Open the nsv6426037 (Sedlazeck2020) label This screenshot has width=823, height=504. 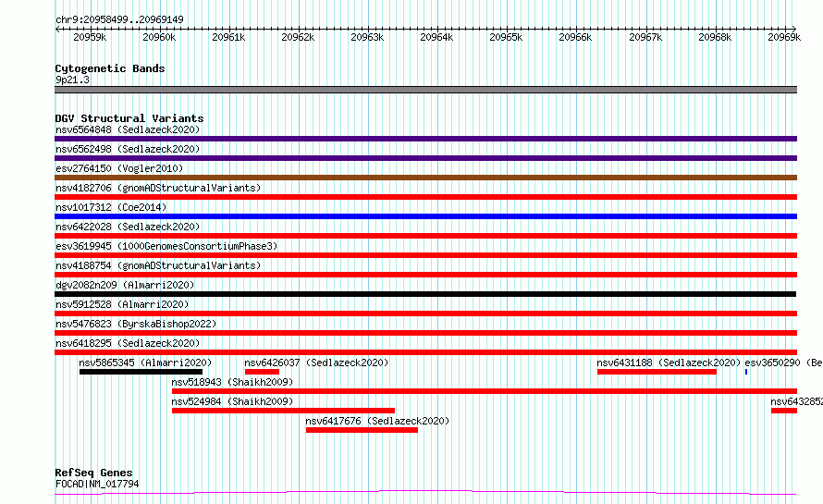[x=316, y=363]
